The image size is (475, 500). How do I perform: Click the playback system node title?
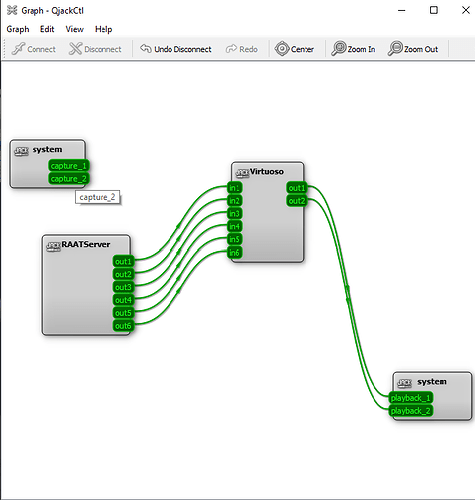pyautogui.click(x=432, y=382)
